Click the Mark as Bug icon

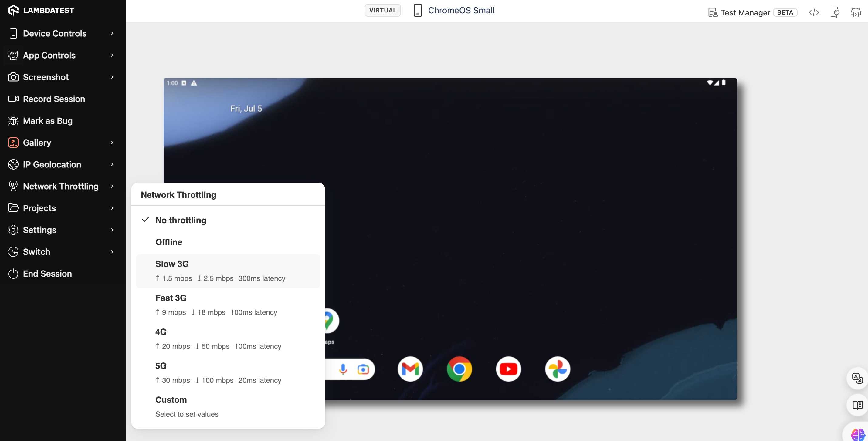pyautogui.click(x=13, y=120)
